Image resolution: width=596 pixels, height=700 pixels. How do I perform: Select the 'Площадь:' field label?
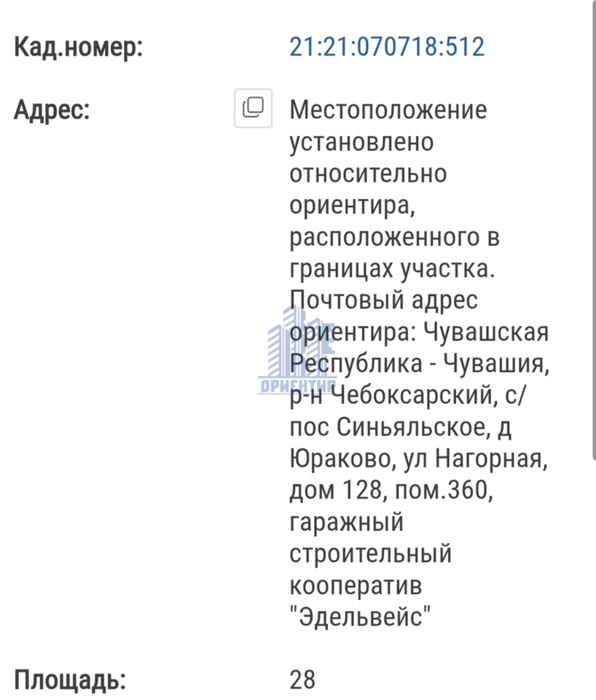coord(70,680)
